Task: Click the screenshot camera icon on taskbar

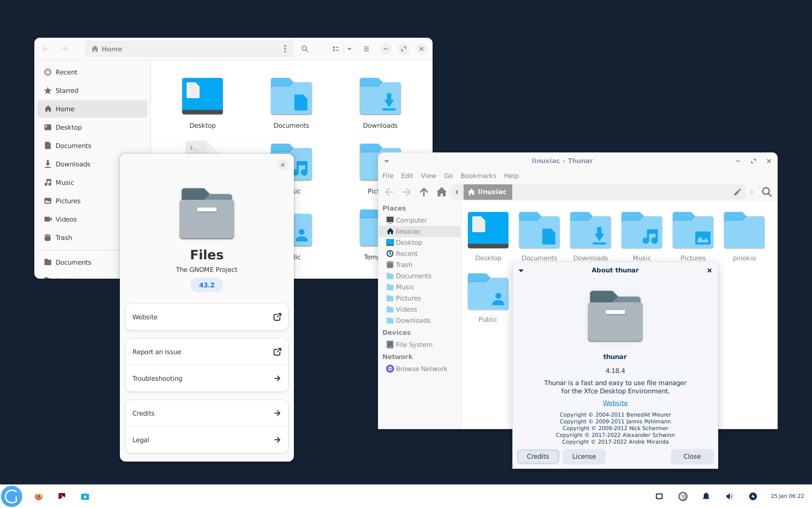Action: pyautogui.click(x=85, y=496)
